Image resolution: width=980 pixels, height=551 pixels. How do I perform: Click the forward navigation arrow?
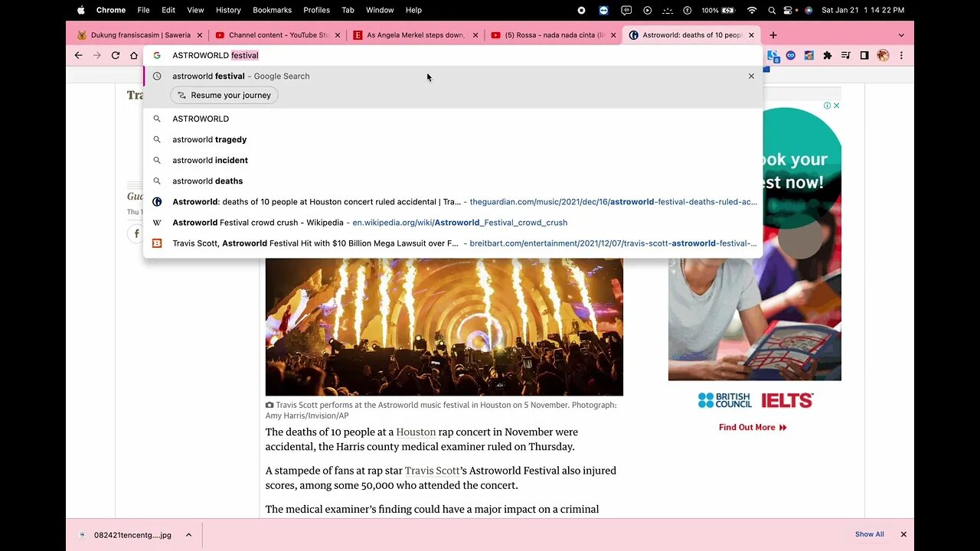click(96, 55)
